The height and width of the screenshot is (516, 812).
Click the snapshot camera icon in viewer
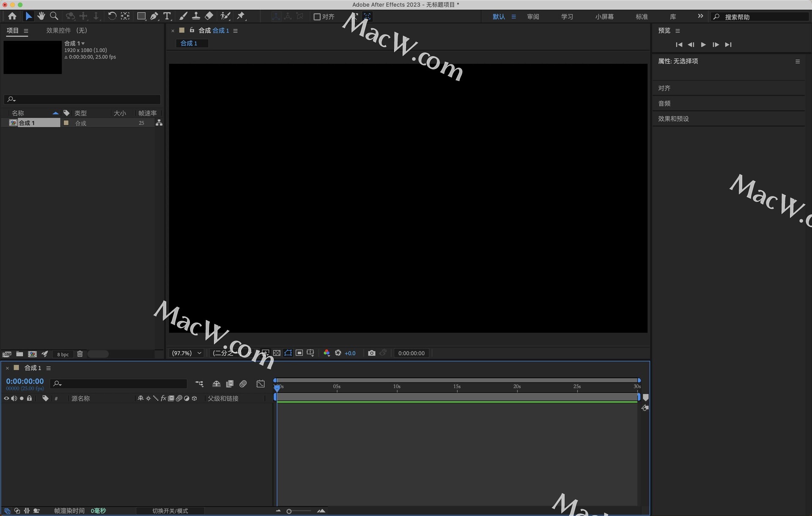pos(372,353)
